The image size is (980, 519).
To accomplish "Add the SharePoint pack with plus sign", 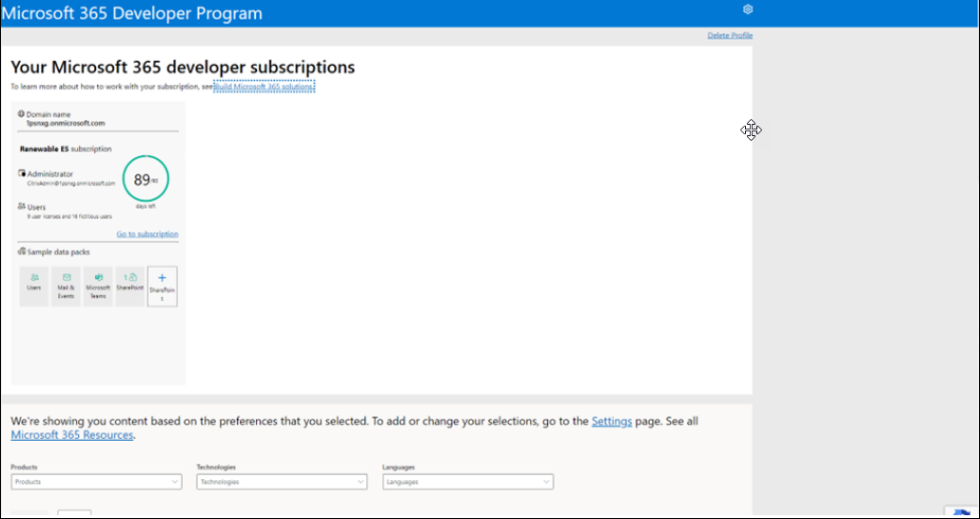I will tap(163, 287).
